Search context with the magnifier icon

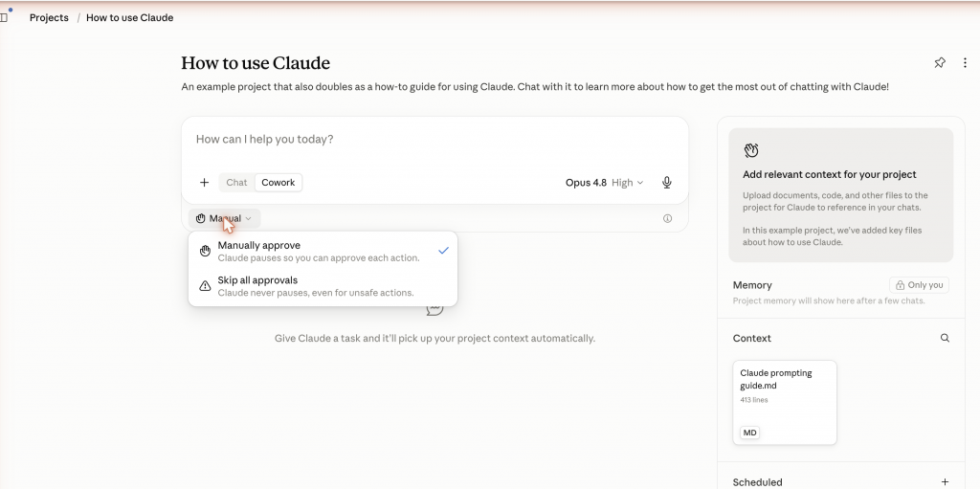(945, 339)
